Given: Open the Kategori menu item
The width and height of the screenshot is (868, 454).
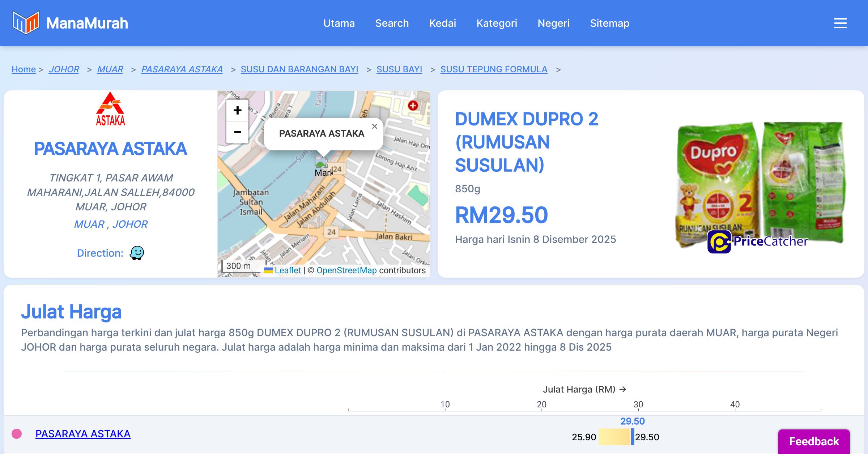Looking at the screenshot, I should click(497, 23).
